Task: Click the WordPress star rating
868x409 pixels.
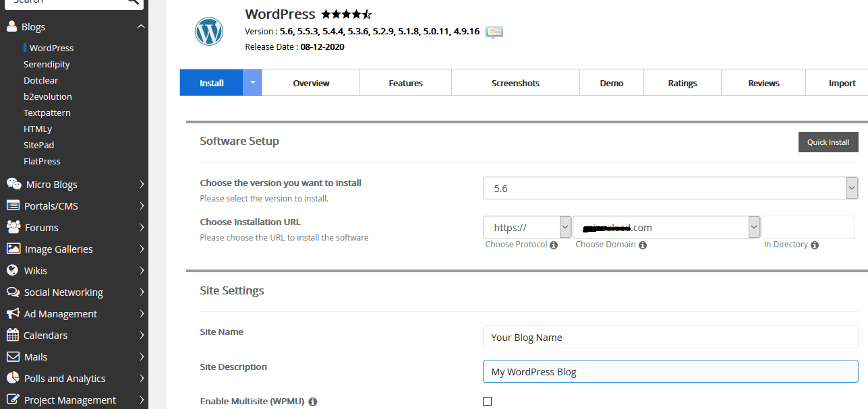Action: [347, 14]
